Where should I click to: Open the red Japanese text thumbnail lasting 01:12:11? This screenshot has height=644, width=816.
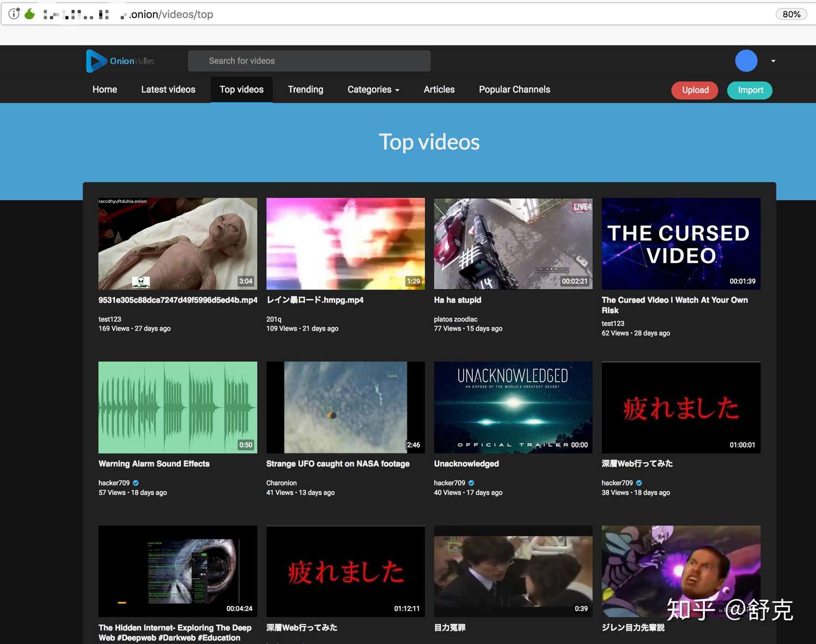[x=346, y=571]
